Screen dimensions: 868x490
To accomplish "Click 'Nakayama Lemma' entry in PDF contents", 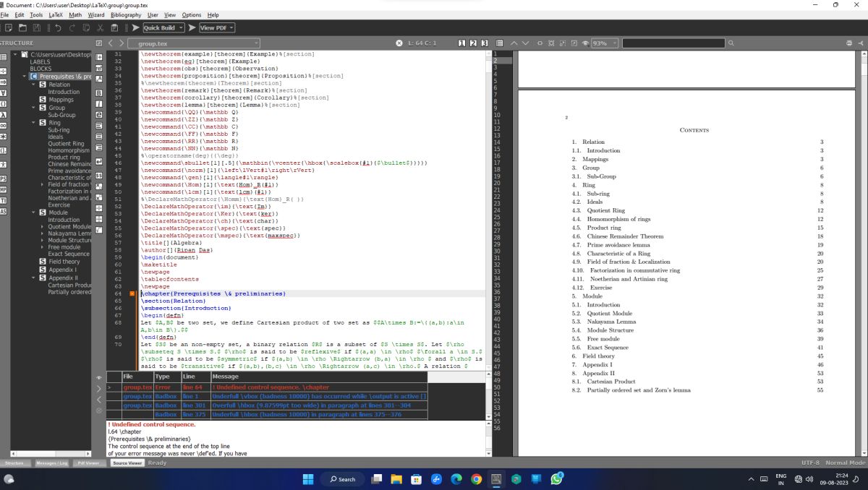I will click(x=611, y=322).
